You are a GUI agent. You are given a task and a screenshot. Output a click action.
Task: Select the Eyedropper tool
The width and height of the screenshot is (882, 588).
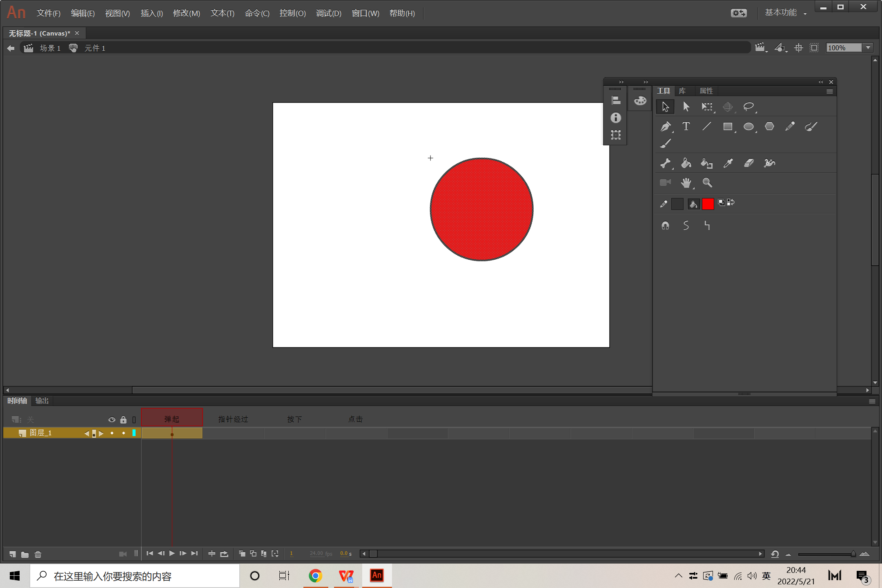click(728, 163)
